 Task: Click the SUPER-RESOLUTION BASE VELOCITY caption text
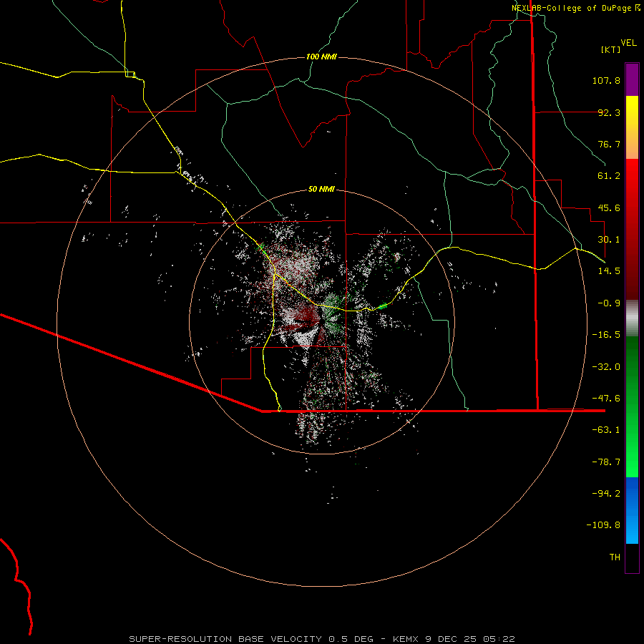click(x=225, y=639)
